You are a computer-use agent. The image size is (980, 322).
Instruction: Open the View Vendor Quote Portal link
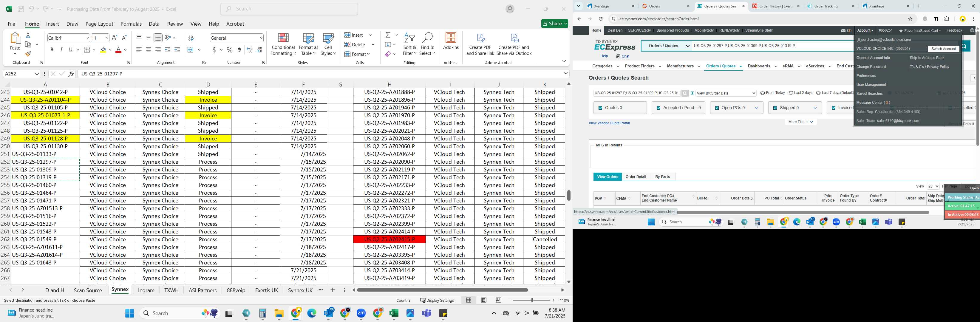(609, 123)
